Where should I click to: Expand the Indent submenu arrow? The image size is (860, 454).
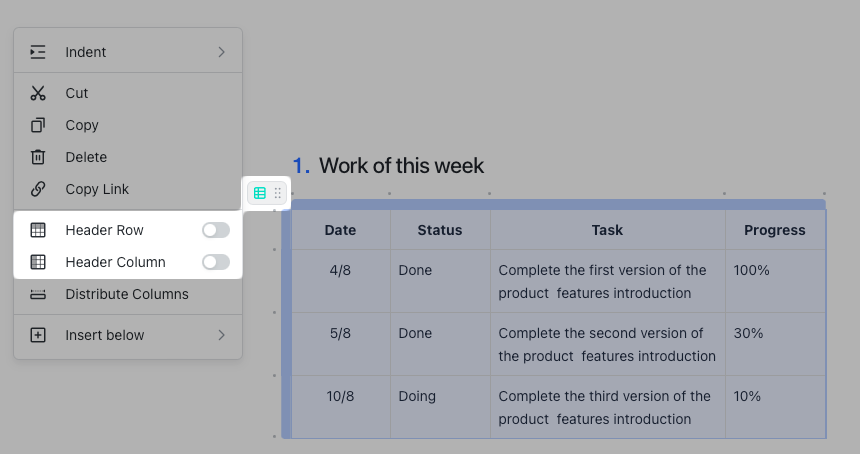(221, 52)
